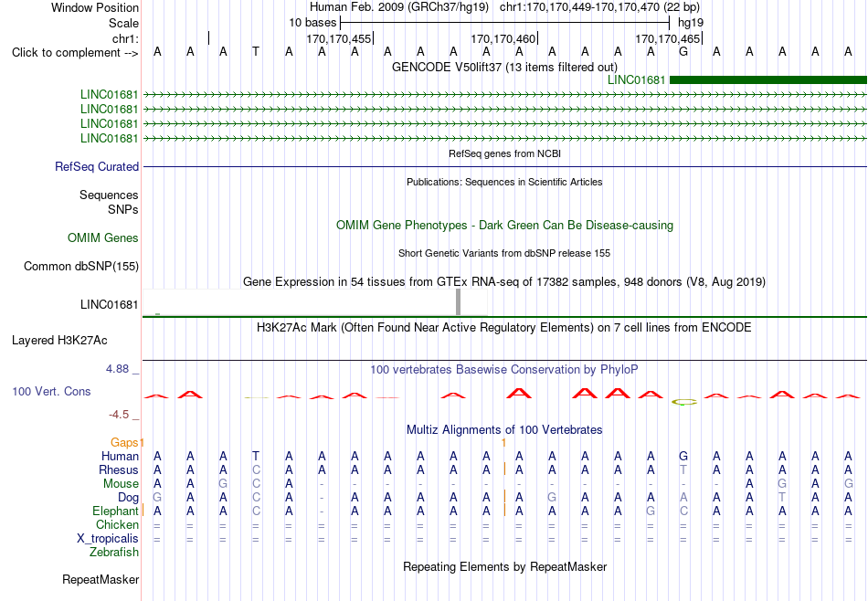Click the 170,170,465 ruler position
The height and width of the screenshot is (601, 868).
pyautogui.click(x=667, y=38)
